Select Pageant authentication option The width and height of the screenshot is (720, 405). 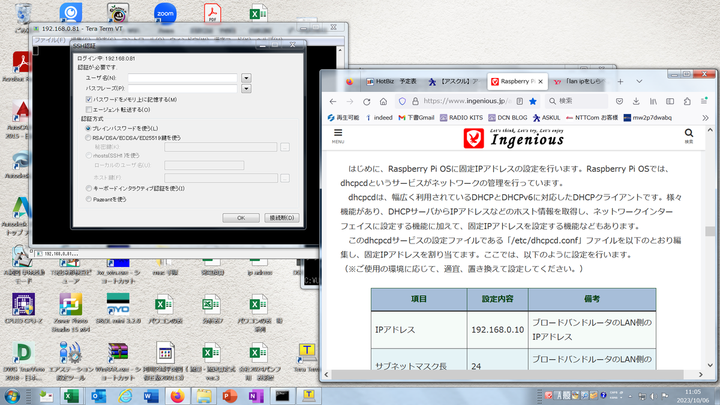coord(88,199)
